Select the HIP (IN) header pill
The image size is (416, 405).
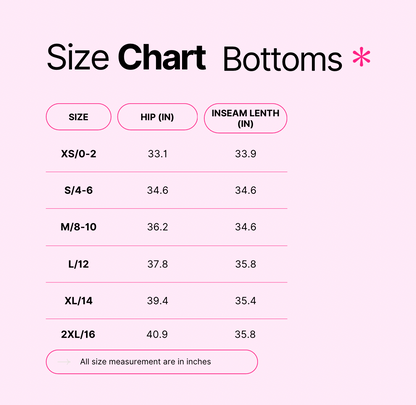157,117
